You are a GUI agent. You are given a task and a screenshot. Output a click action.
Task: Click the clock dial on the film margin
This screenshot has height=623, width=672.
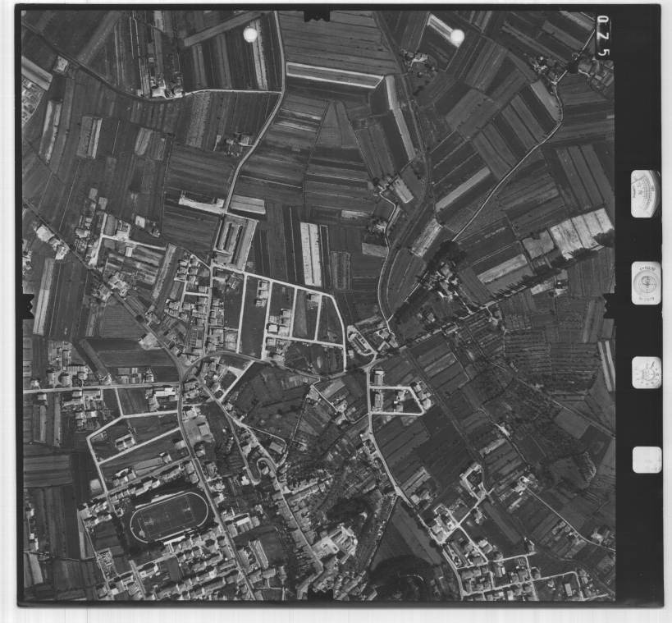coord(647,373)
